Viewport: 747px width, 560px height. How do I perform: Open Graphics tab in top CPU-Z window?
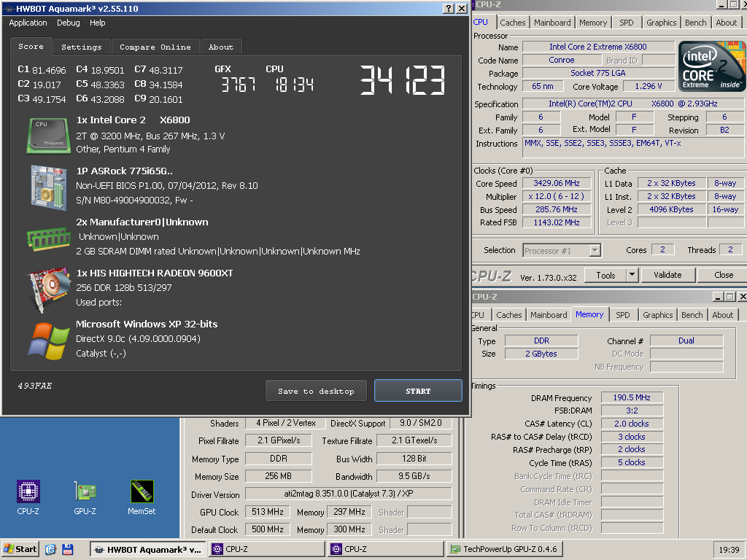click(x=661, y=23)
